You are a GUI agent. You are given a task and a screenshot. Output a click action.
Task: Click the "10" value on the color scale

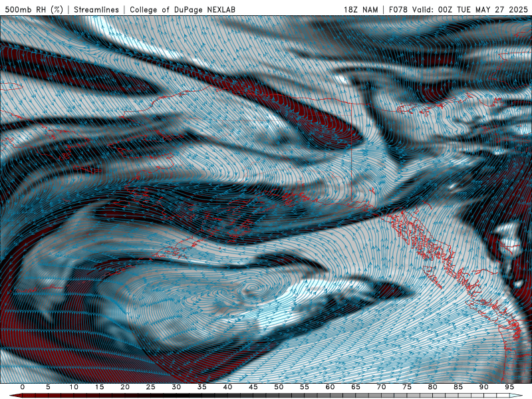coord(74,387)
